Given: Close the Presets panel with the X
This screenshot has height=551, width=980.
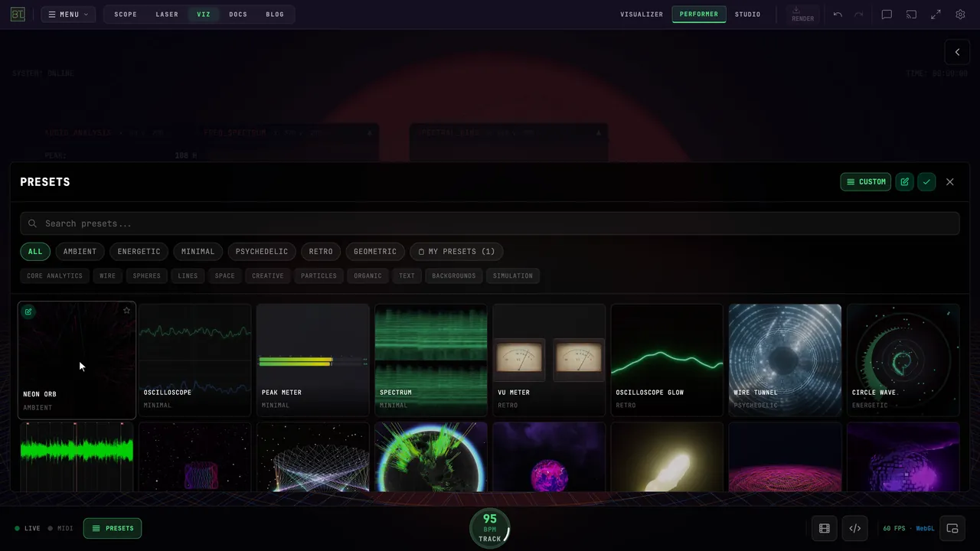Looking at the screenshot, I should (950, 182).
